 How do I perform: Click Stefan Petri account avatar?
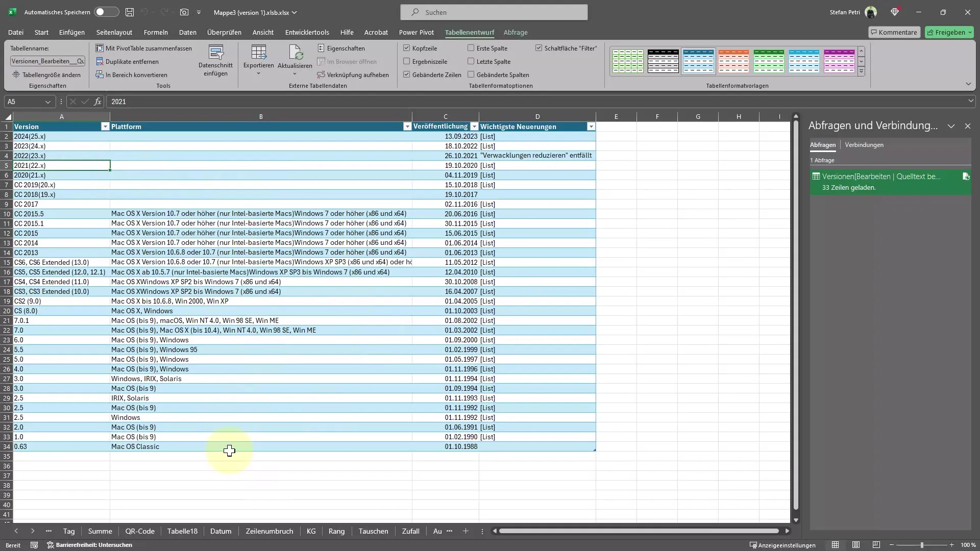point(871,12)
